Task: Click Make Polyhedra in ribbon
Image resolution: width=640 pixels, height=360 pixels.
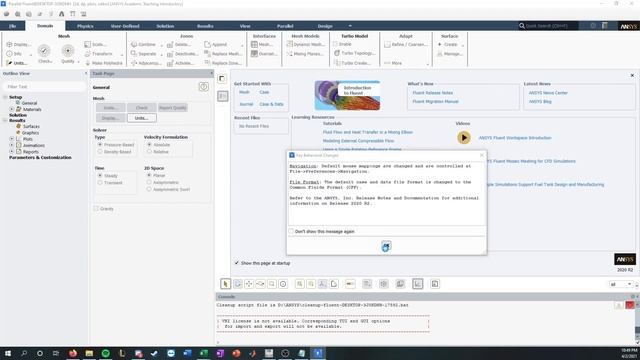Action: click(104, 63)
